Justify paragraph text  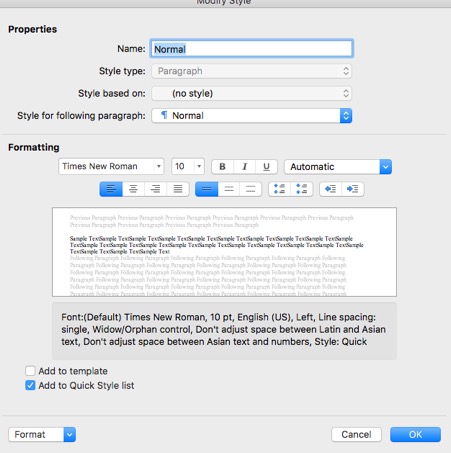coord(178,189)
